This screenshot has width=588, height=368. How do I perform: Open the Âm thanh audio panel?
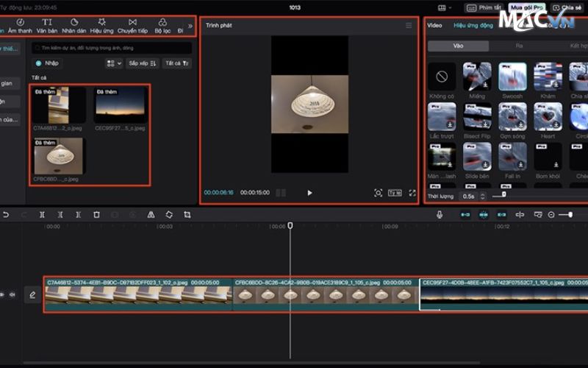[20, 26]
